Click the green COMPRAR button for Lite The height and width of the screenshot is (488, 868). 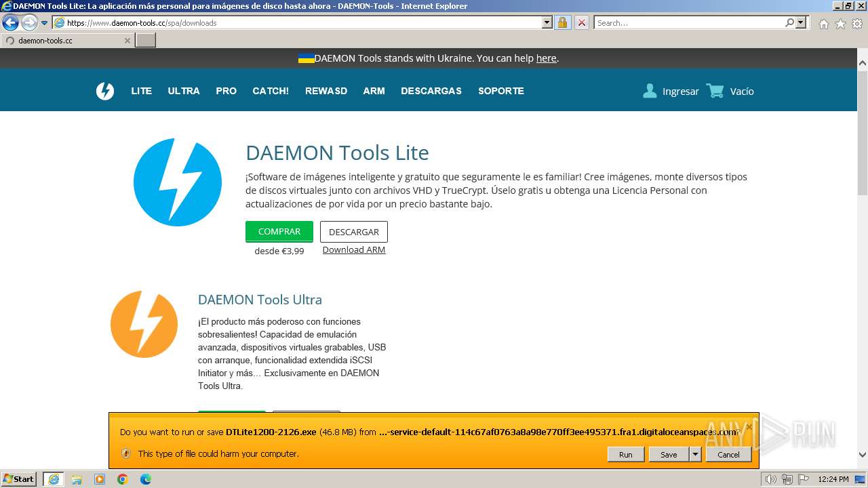pos(279,231)
